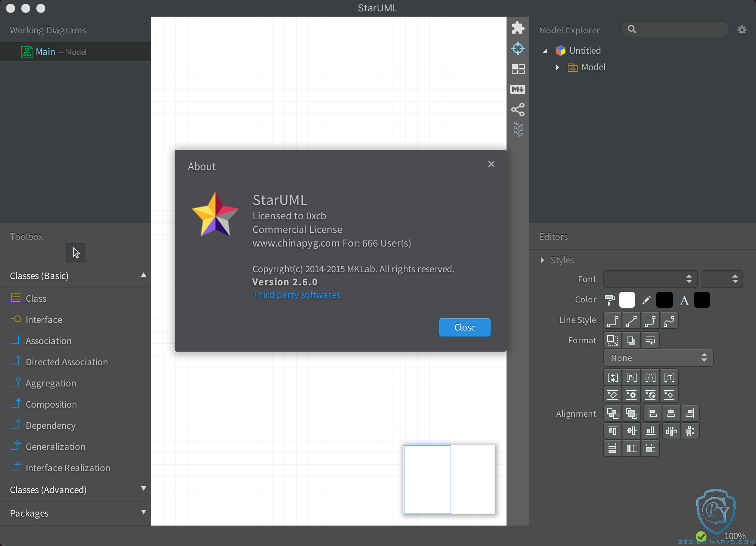Click Align Right icon
The image size is (756, 546).
pos(690,413)
